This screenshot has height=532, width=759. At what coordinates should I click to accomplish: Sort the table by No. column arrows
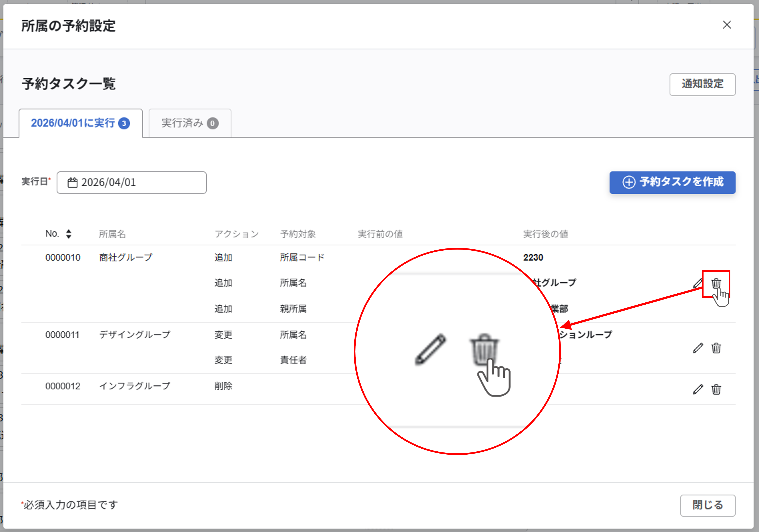68,234
